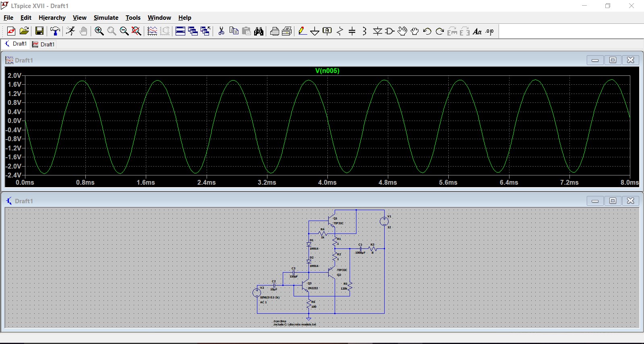Click the Mirror component icon
Screen dimensions: 644x344
[x=465, y=31]
